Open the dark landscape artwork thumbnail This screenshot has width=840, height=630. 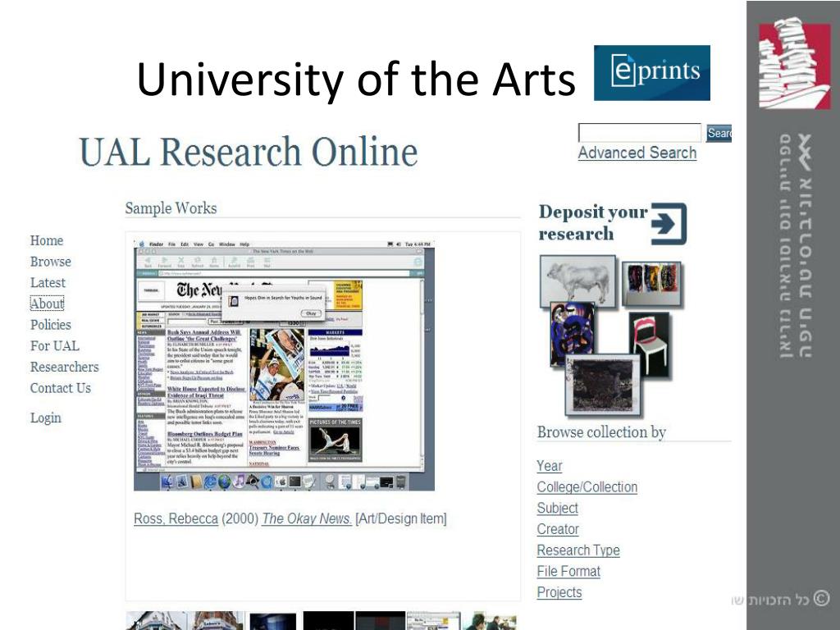[x=603, y=386]
